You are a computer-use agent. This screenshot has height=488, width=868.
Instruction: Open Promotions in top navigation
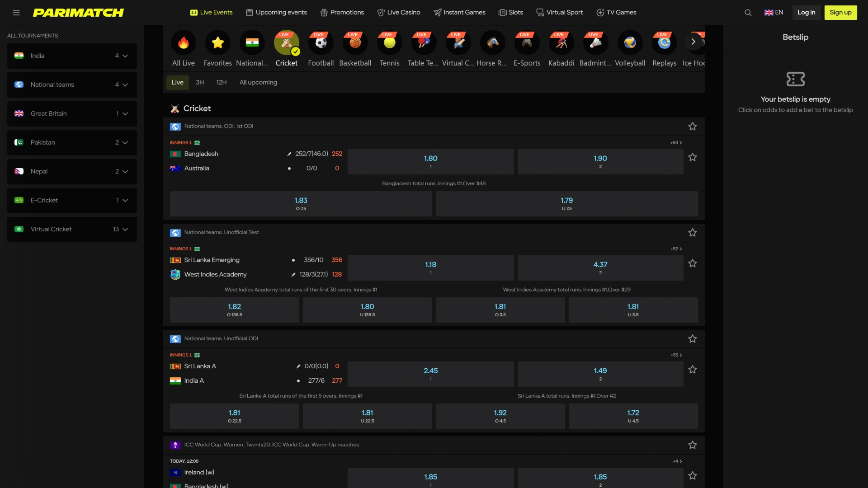point(342,13)
